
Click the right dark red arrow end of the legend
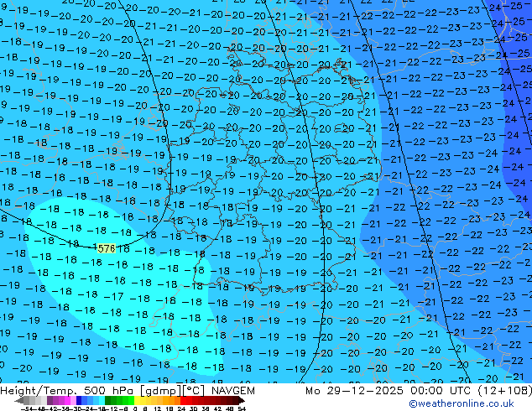pyautogui.click(x=242, y=400)
